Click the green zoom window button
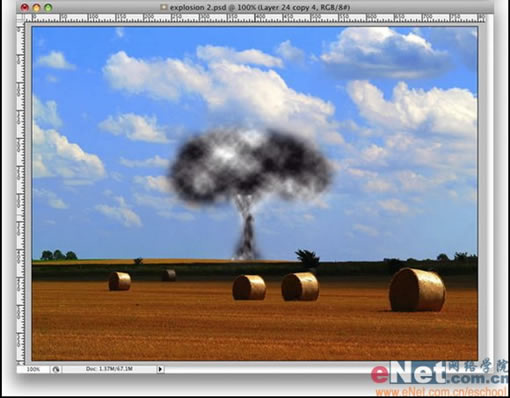Image resolution: width=510 pixels, height=398 pixels. pyautogui.click(x=48, y=7)
